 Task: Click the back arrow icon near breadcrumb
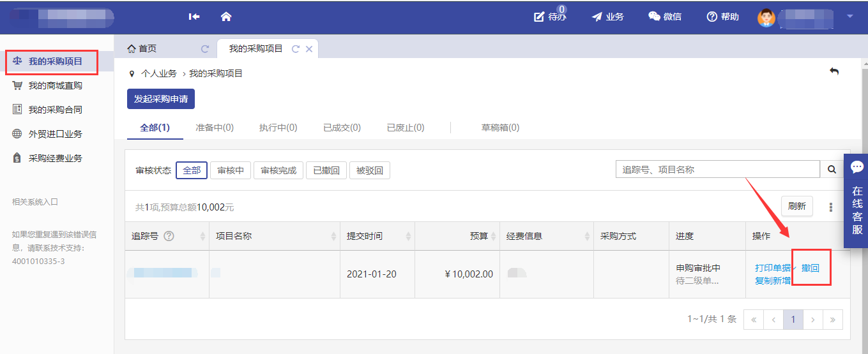pyautogui.click(x=834, y=71)
